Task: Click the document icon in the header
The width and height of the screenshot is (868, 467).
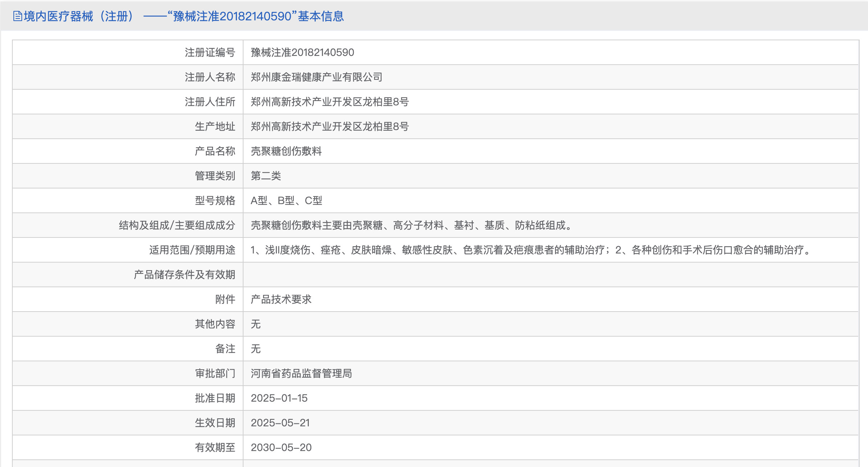Action: 17,16
